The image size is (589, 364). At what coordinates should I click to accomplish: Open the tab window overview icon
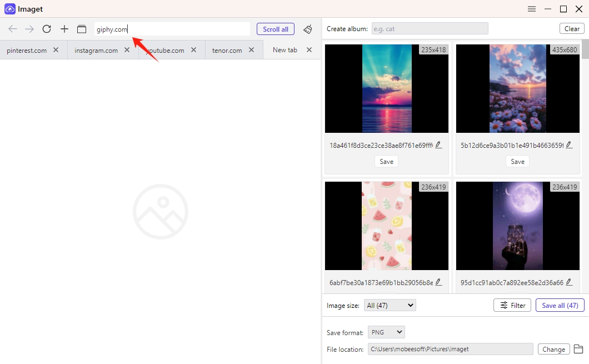[x=82, y=29]
